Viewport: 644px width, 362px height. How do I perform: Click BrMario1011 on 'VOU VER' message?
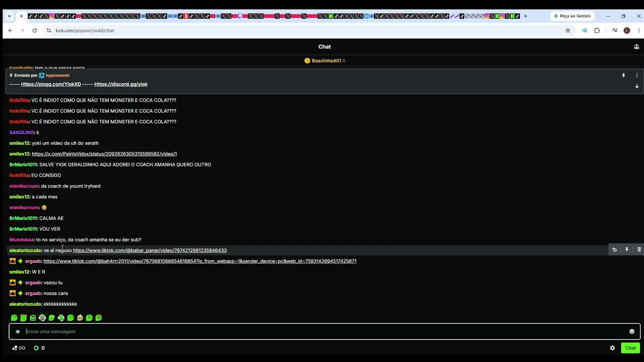click(x=23, y=229)
